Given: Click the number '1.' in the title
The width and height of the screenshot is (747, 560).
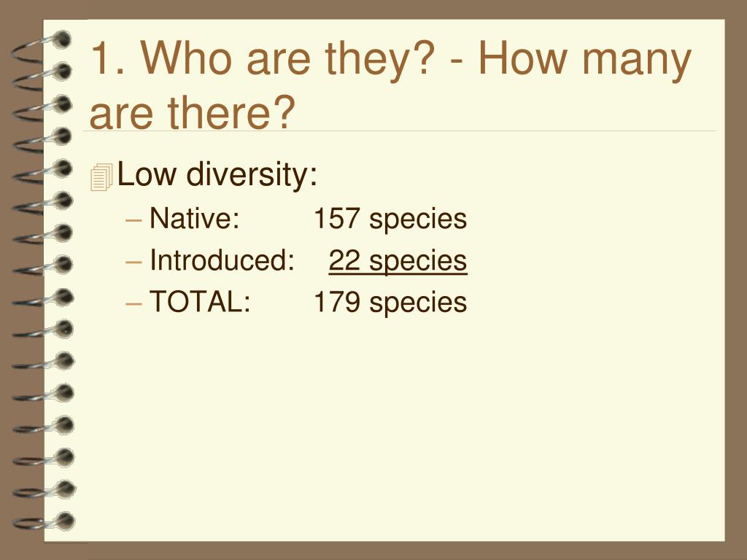Looking at the screenshot, I should [x=108, y=59].
